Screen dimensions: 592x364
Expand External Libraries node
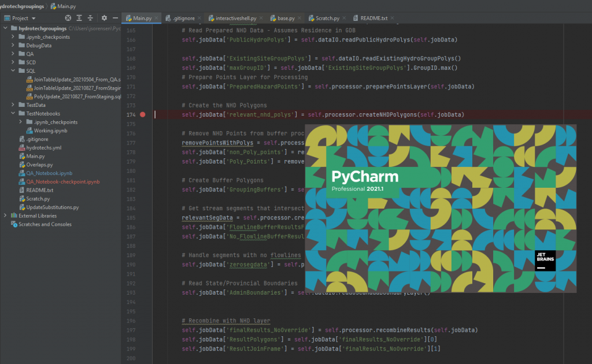[6, 216]
